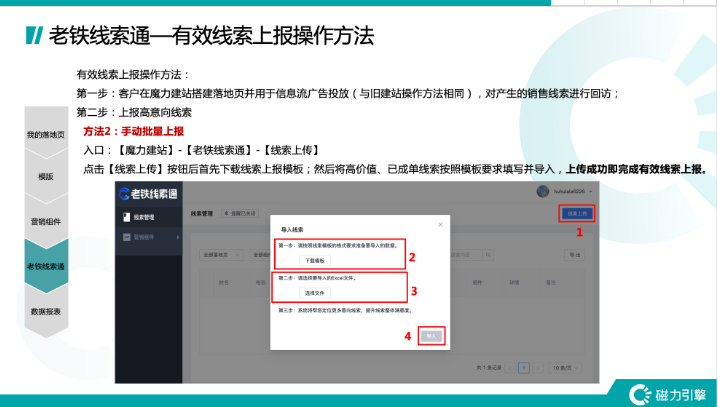Open the huhulala account dropdown arrow
The width and height of the screenshot is (718, 407).
click(x=591, y=191)
